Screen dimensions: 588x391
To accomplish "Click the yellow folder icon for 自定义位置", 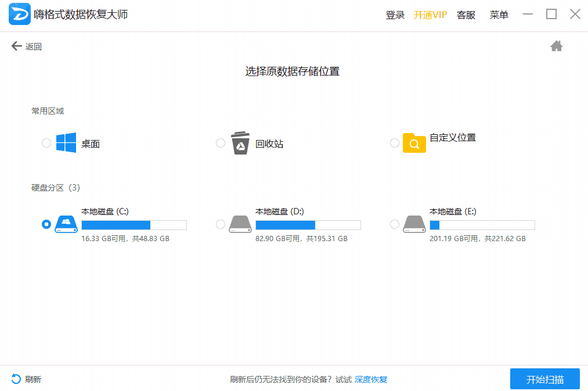I will coord(413,142).
